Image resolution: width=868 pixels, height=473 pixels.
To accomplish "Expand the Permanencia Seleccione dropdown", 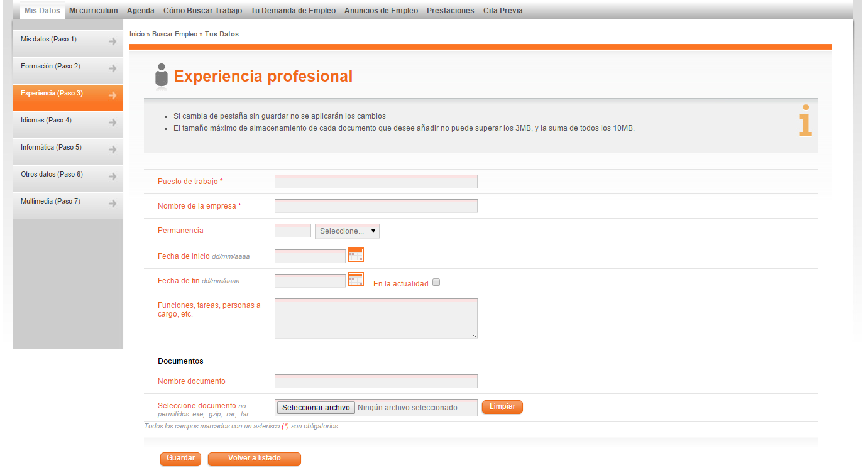I will (347, 231).
